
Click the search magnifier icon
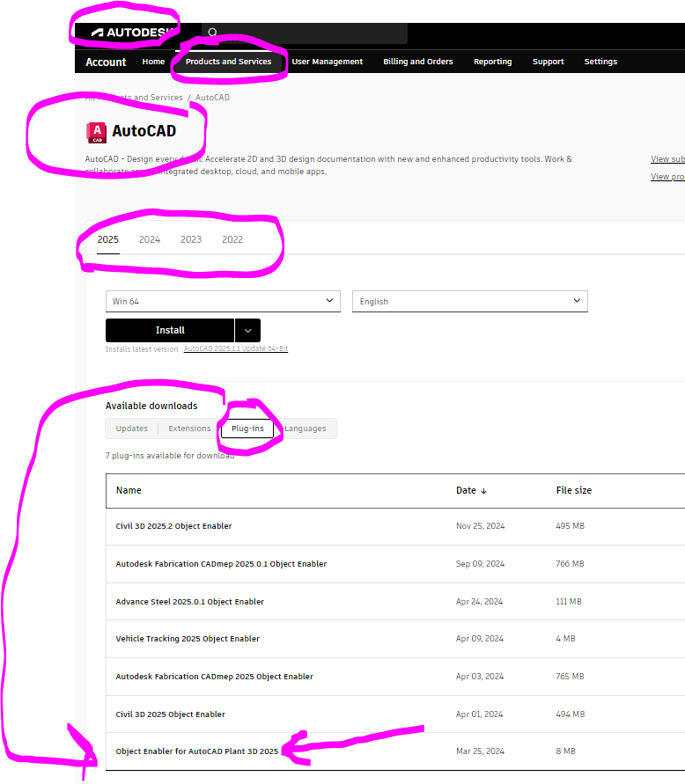click(x=213, y=33)
